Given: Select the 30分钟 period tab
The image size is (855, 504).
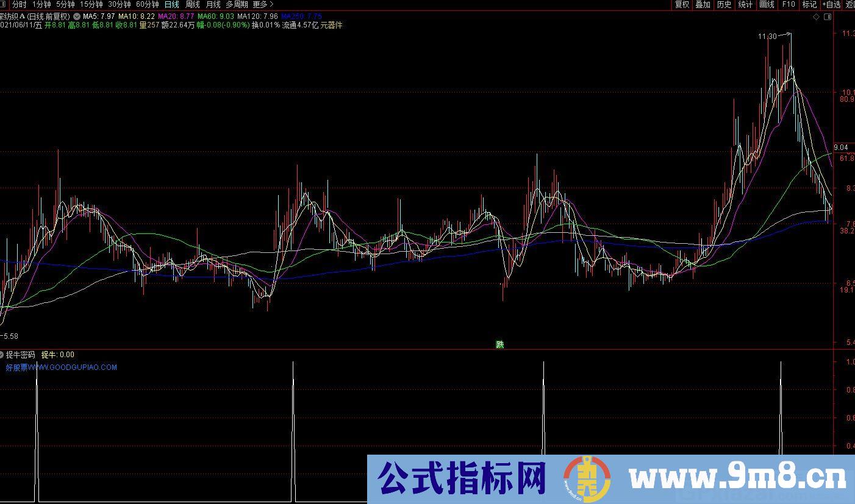Looking at the screenshot, I should (120, 4).
